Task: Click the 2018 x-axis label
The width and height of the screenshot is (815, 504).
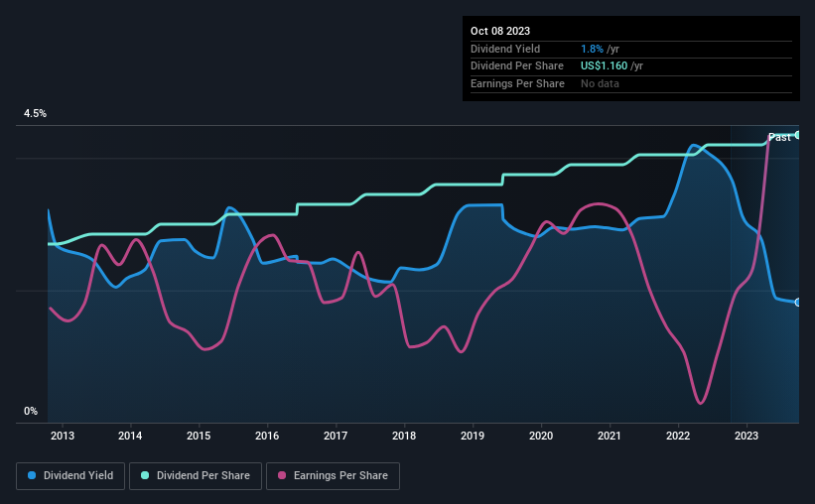Action: coord(404,436)
